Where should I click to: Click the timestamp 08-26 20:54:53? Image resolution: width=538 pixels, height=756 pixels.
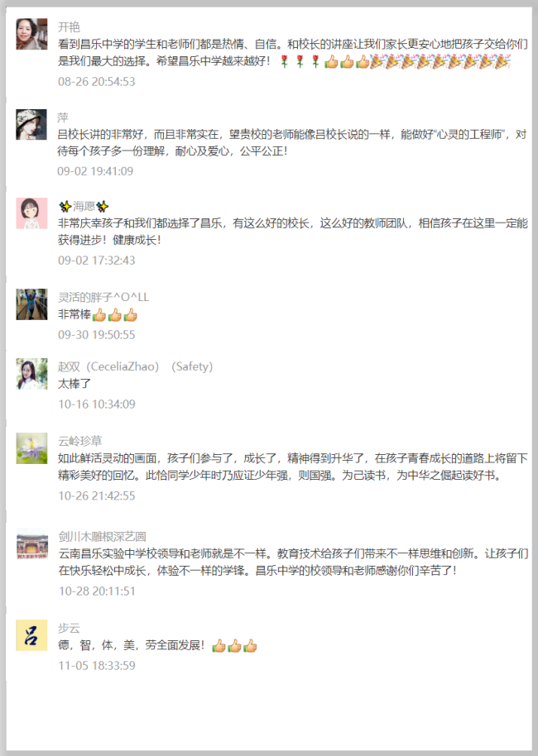[97, 82]
